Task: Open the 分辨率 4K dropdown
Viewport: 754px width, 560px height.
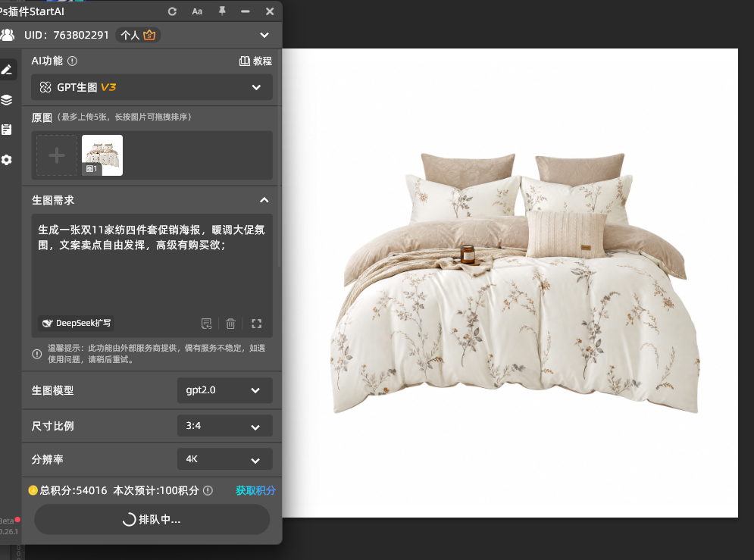Action: point(224,459)
